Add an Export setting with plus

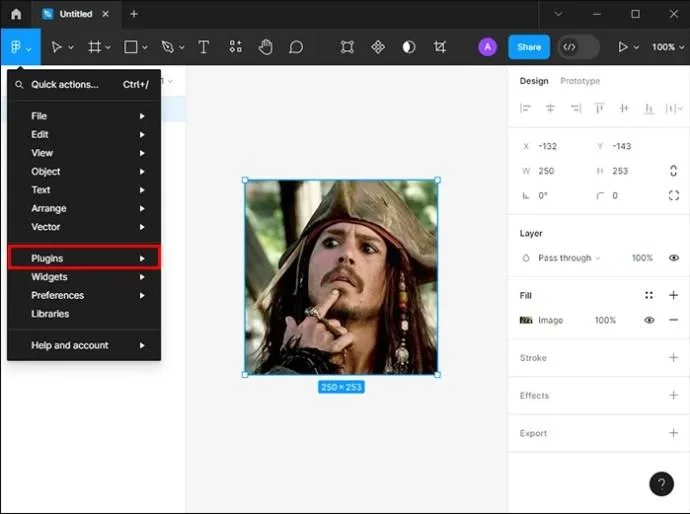click(x=673, y=433)
